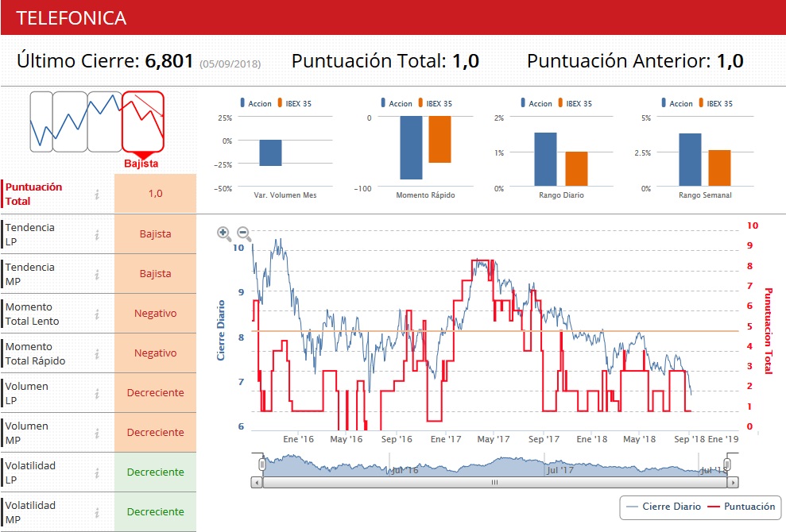The width and height of the screenshot is (786, 532).
Task: Open info icon for Momento Total Lento
Action: coord(97,314)
